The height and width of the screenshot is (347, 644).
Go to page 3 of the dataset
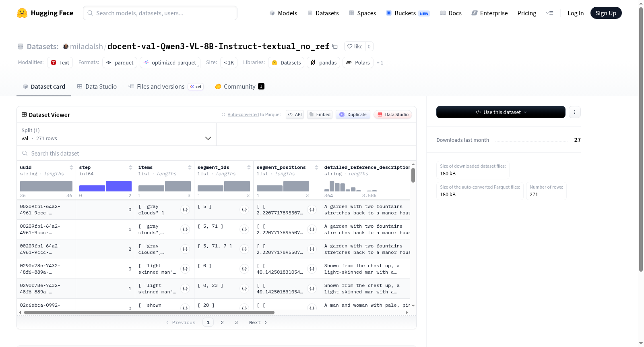(x=236, y=322)
